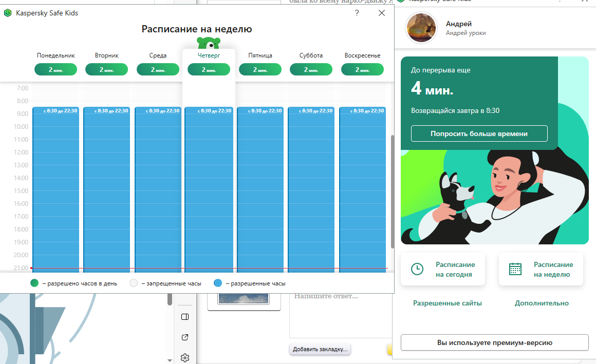This screenshot has height=364, width=596.
Task: Click the 2 мин. badge under Вторник
Action: point(107,69)
